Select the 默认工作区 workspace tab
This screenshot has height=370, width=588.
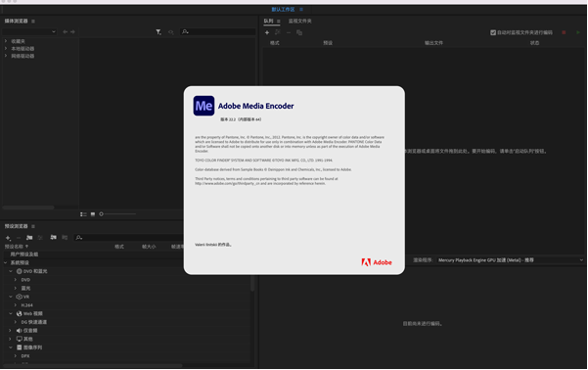tap(283, 10)
